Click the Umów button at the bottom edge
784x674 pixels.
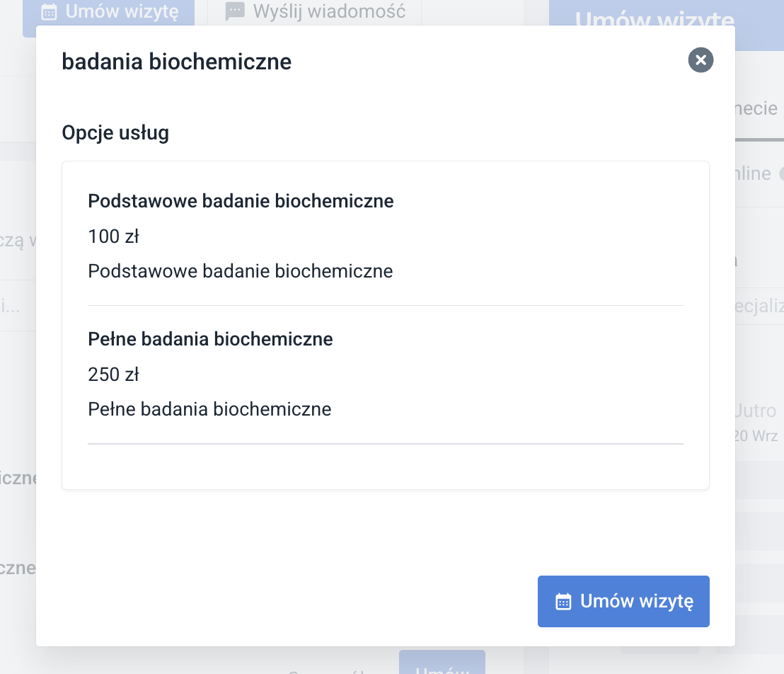tap(442, 666)
